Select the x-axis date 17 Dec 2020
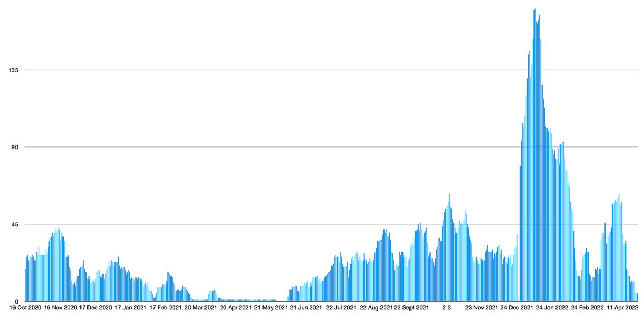This screenshot has height=317, width=644. coord(96,308)
